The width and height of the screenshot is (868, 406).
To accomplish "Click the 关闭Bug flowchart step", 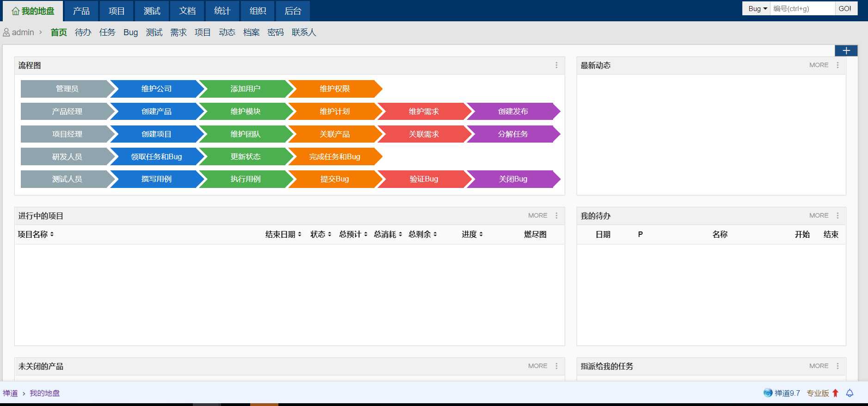I will tap(513, 179).
